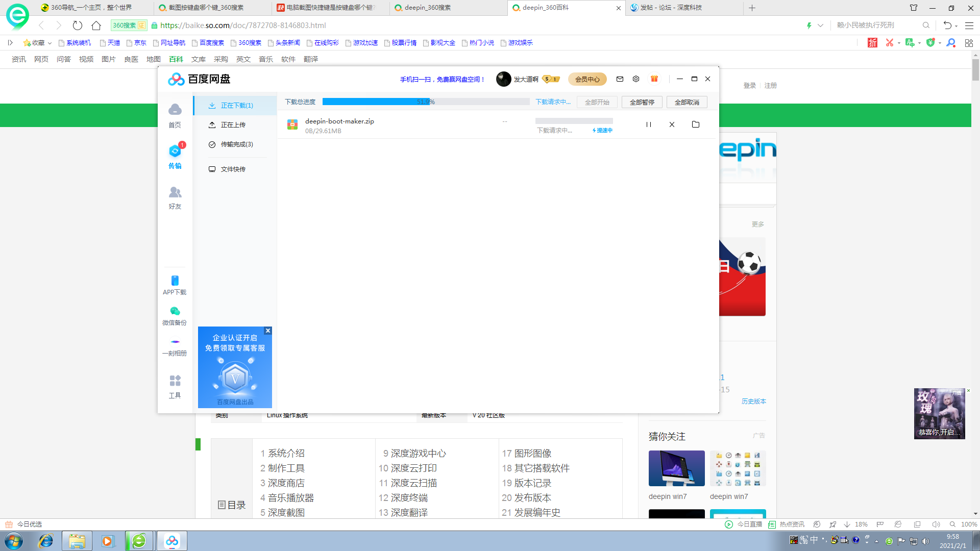Screen dimensions: 980x551
Task: Select the 视频 navigation item
Action: (x=86, y=59)
